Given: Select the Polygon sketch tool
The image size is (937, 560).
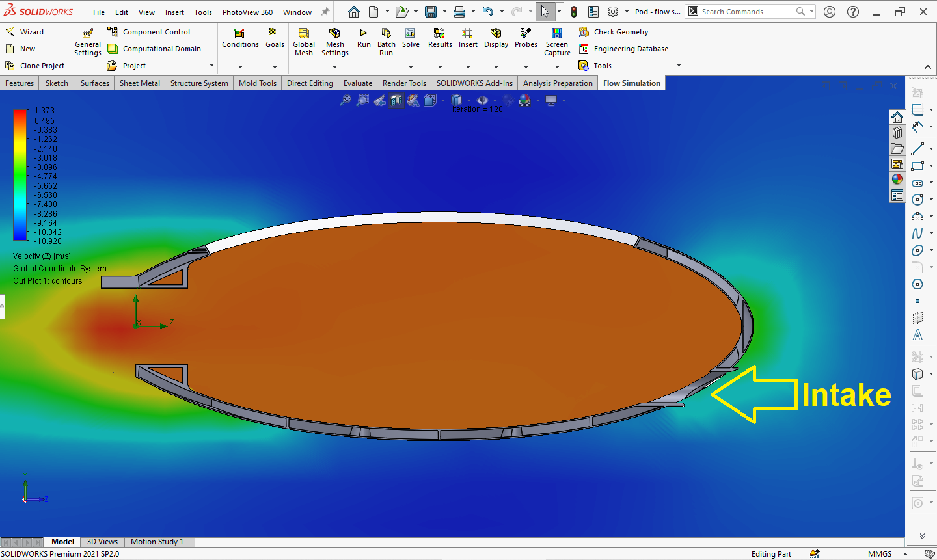Looking at the screenshot, I should (x=918, y=284).
